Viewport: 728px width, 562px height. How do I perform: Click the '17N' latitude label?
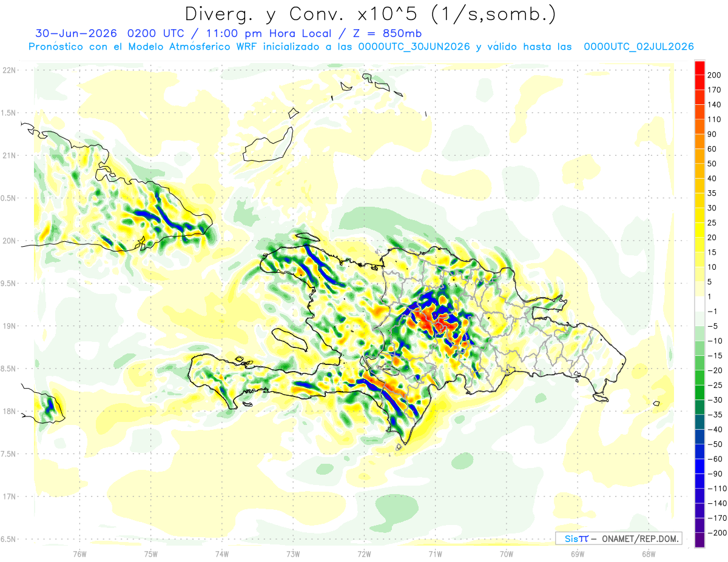pos(9,497)
